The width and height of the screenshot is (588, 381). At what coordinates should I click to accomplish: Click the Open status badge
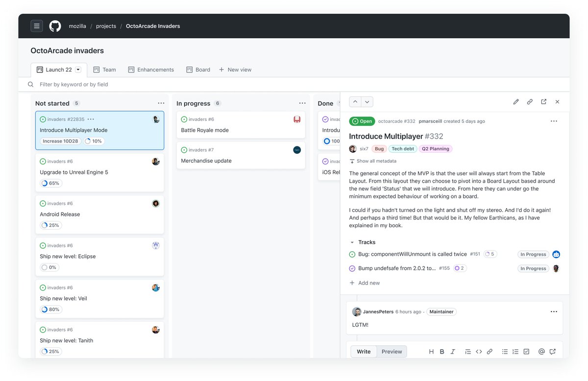362,121
